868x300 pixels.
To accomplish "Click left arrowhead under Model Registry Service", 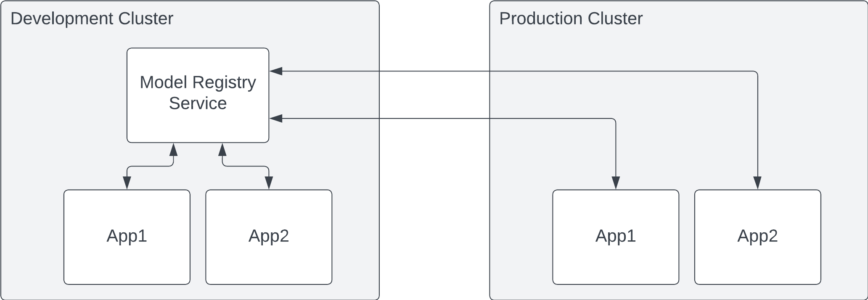I will [x=173, y=149].
